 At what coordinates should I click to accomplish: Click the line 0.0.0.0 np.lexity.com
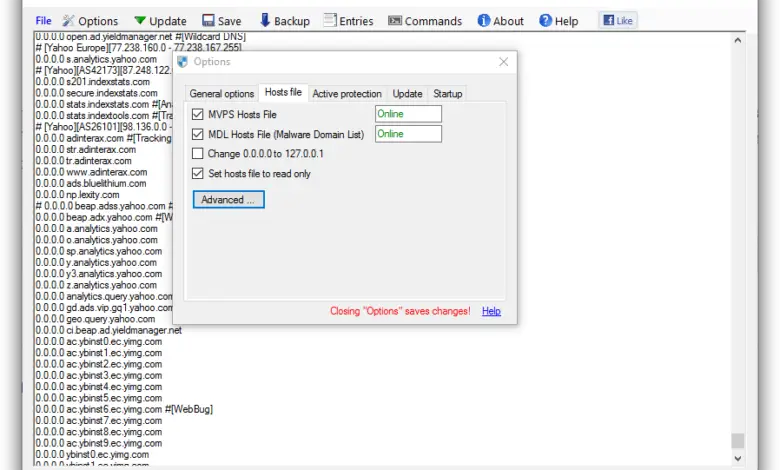(x=78, y=194)
